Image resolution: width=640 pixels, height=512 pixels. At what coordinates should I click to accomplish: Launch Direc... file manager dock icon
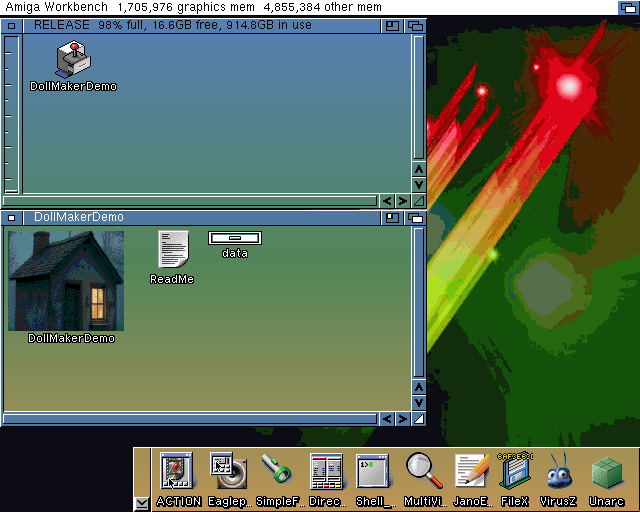(326, 471)
